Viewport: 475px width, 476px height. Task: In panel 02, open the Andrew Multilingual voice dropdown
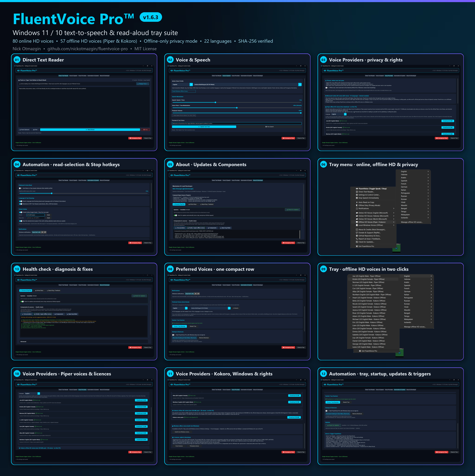tap(248, 84)
